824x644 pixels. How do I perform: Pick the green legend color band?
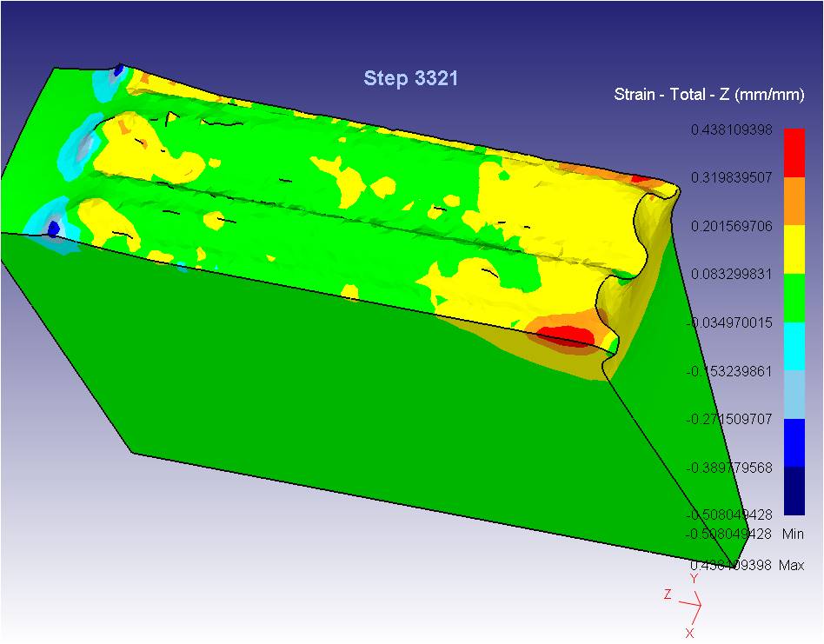tap(794, 297)
